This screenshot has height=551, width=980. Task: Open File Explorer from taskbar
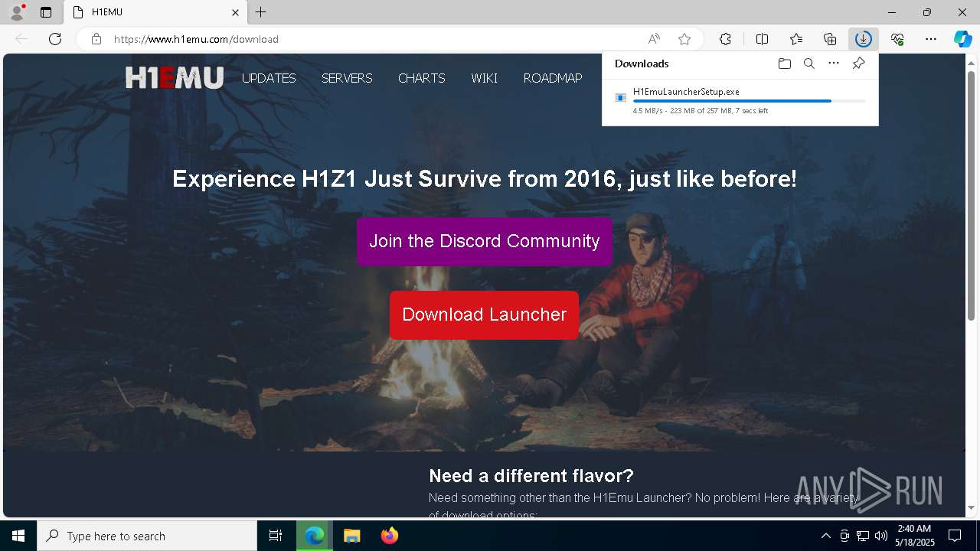[351, 536]
